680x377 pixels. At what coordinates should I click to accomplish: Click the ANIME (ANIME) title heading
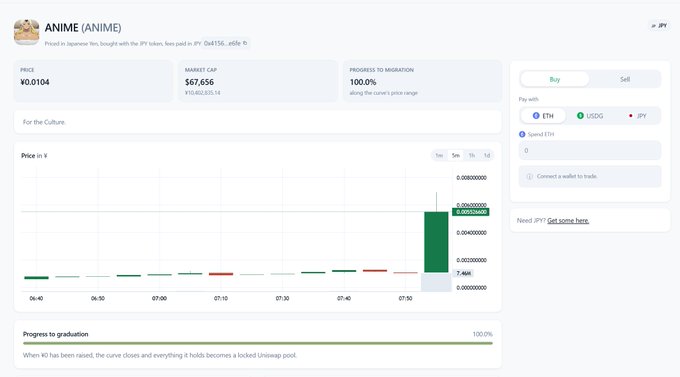click(83, 28)
